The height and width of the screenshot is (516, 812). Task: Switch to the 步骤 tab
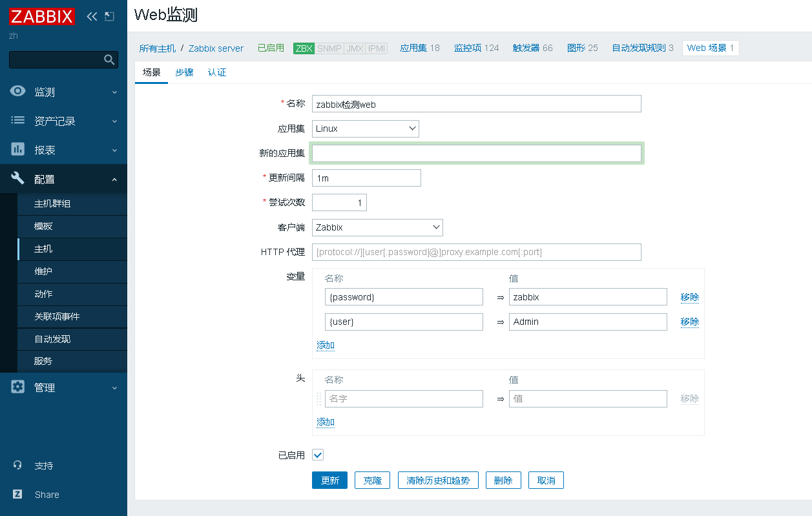pyautogui.click(x=184, y=72)
